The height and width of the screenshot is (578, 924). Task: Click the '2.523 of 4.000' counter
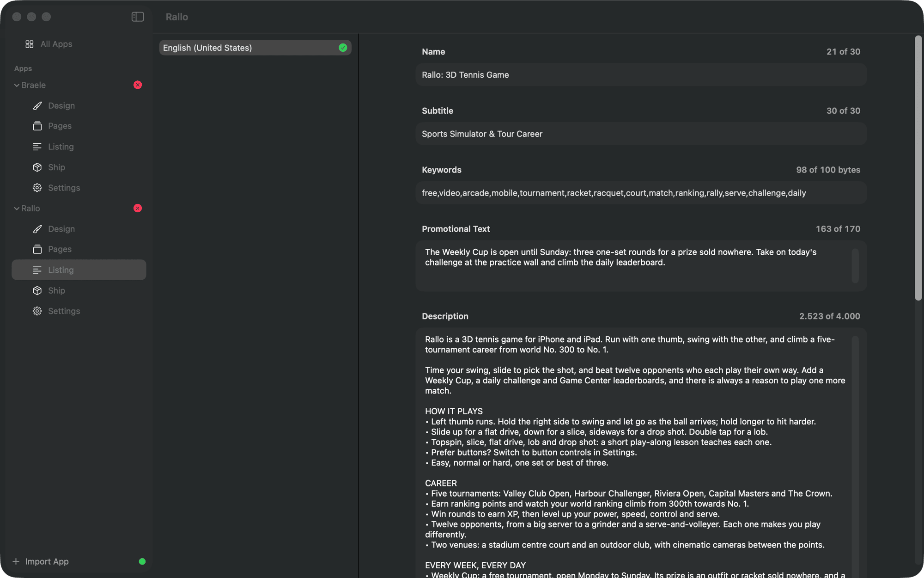click(x=829, y=316)
